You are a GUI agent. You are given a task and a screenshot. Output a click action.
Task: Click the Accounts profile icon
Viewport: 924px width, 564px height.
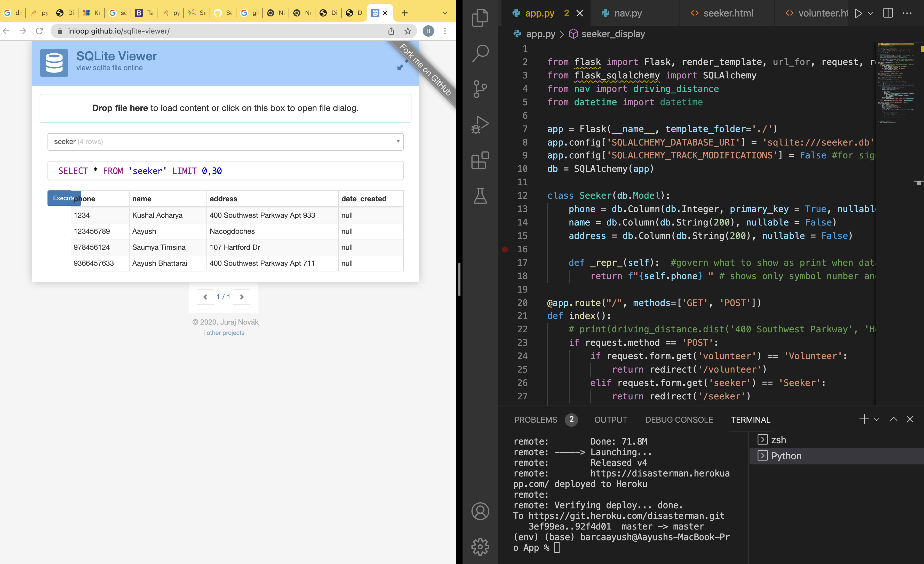(x=480, y=511)
